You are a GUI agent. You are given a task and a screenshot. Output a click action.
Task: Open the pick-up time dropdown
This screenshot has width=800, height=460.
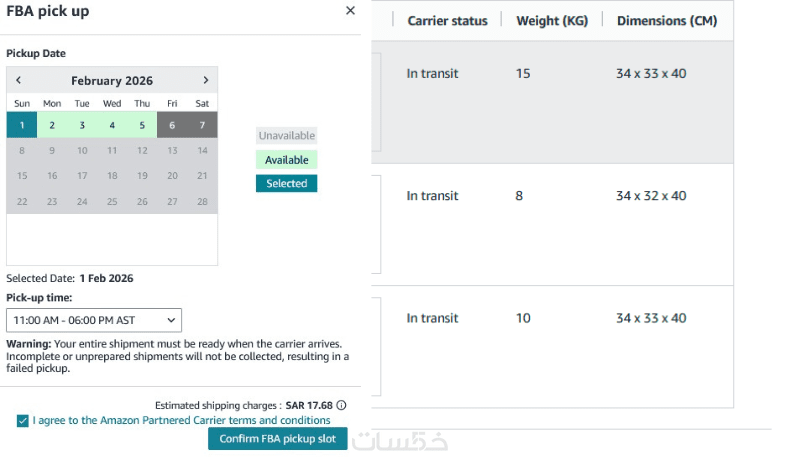tap(94, 320)
